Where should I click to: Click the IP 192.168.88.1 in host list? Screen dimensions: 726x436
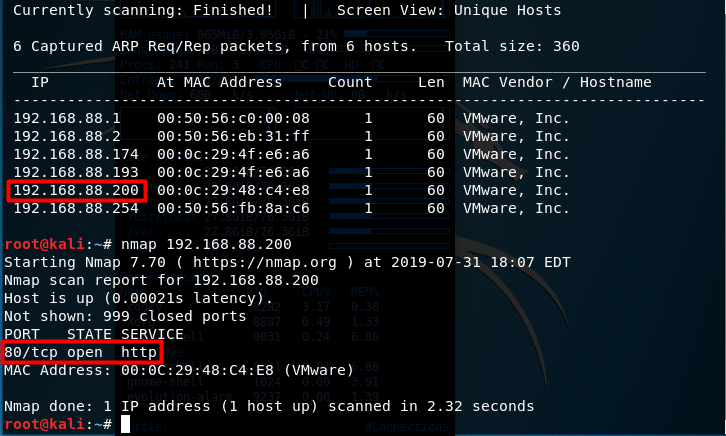67,118
